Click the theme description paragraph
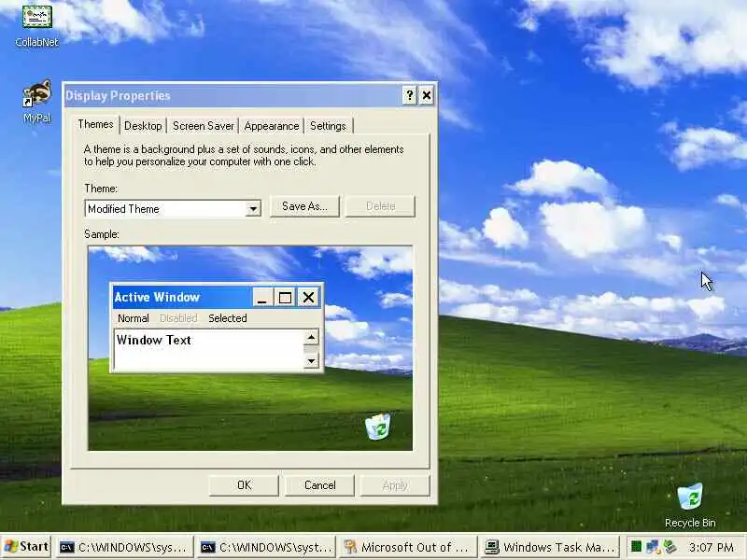Viewport: 747px width, 560px height. point(244,155)
